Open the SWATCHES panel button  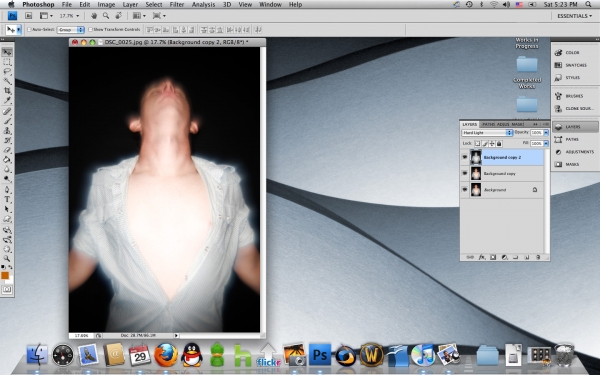(x=575, y=65)
